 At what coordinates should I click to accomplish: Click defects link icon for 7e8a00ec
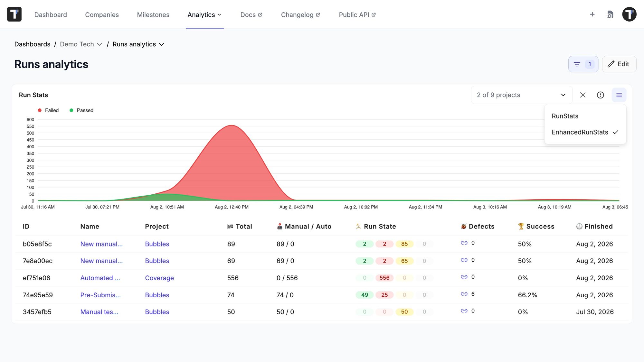click(x=464, y=260)
